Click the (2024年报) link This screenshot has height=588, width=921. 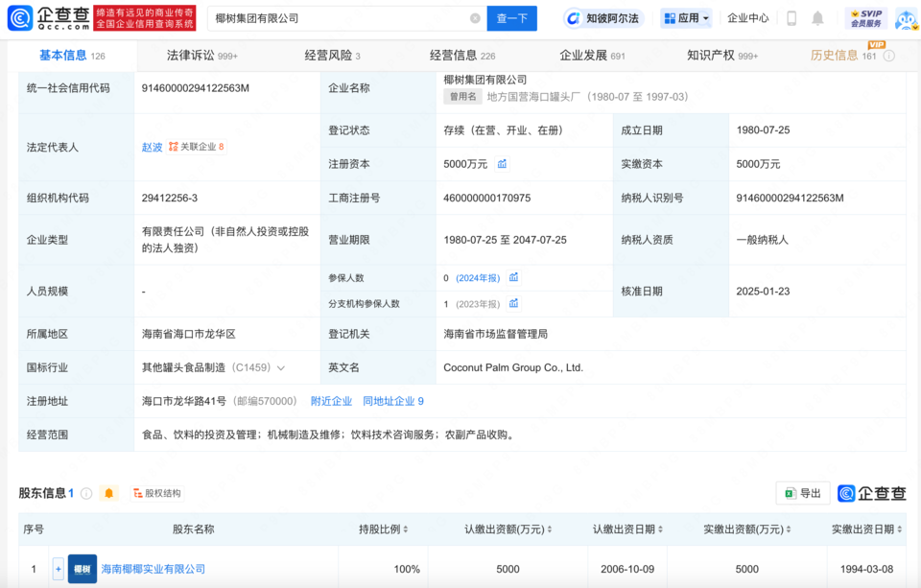pos(478,278)
